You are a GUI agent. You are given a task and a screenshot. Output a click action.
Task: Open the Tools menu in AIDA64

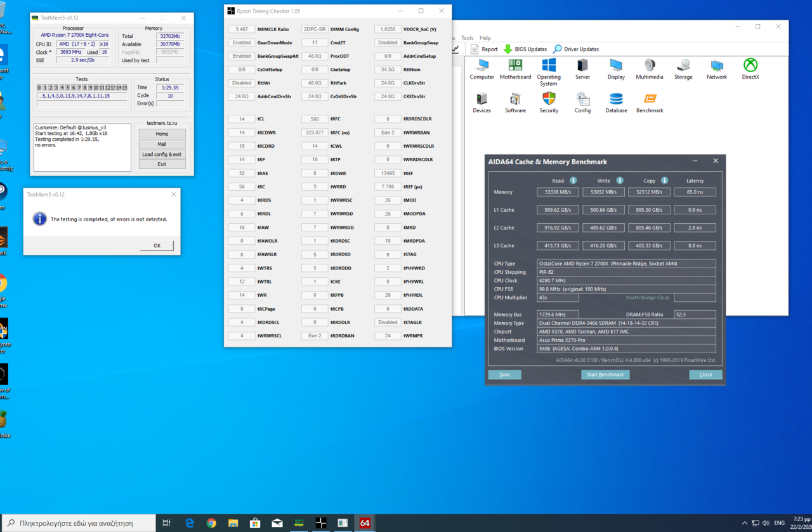tap(468, 38)
